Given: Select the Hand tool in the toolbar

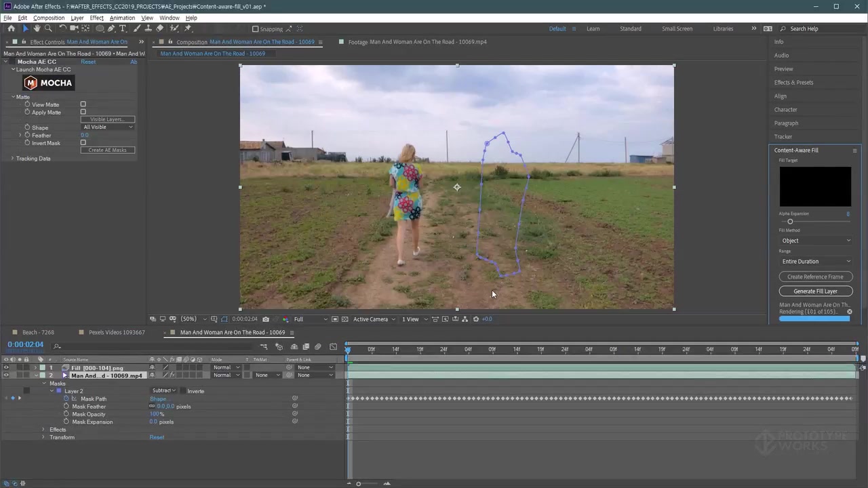Looking at the screenshot, I should (x=37, y=28).
